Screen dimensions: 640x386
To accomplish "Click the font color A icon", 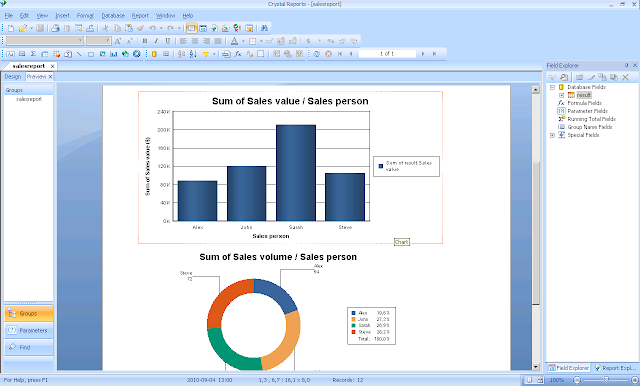I will click(234, 41).
